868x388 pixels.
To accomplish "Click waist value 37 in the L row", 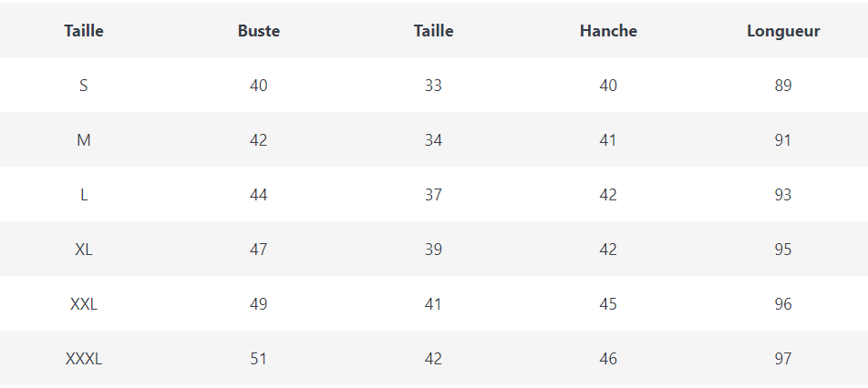I will (433, 195).
